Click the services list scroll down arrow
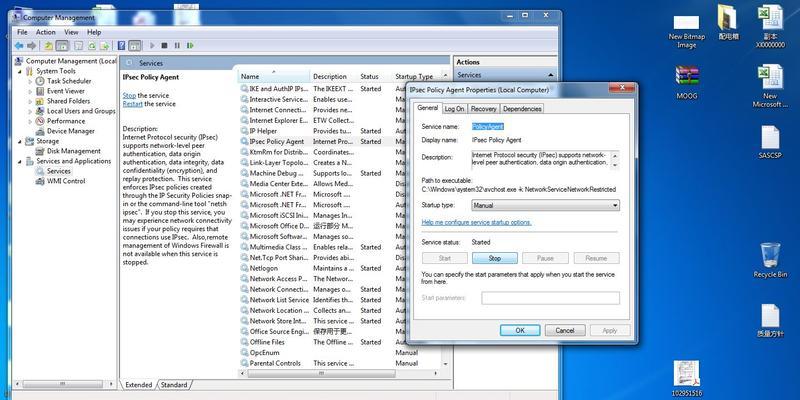 (445, 364)
